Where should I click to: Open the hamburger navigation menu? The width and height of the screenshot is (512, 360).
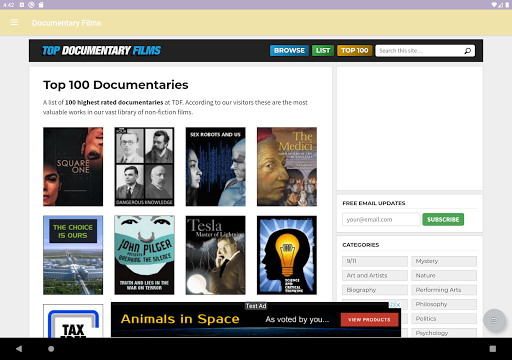[14, 23]
